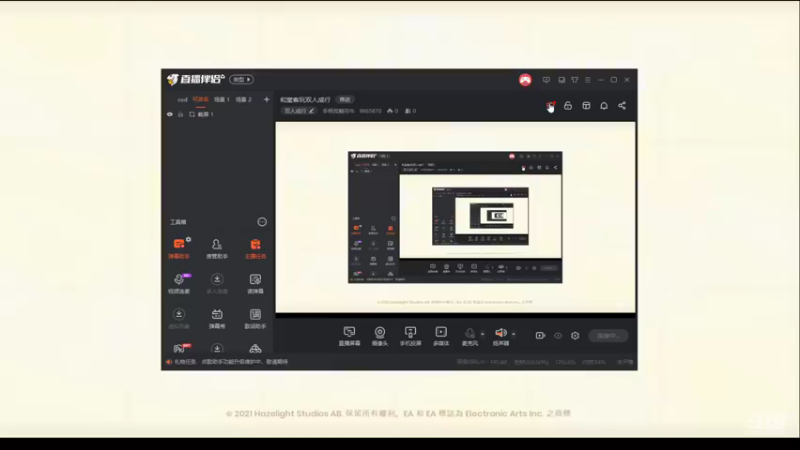The height and width of the screenshot is (450, 800).
Task: Switch to the cod scene tab
Action: pos(182,99)
